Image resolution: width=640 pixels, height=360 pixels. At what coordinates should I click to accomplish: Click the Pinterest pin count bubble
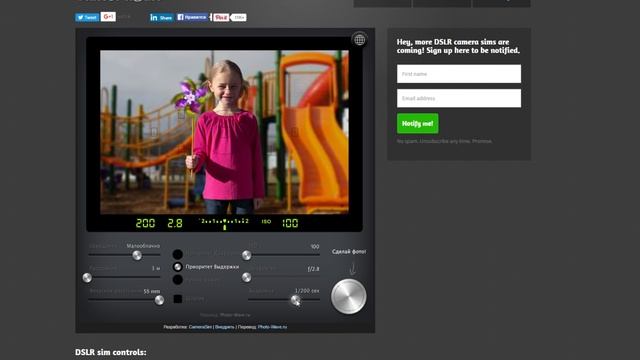(239, 18)
